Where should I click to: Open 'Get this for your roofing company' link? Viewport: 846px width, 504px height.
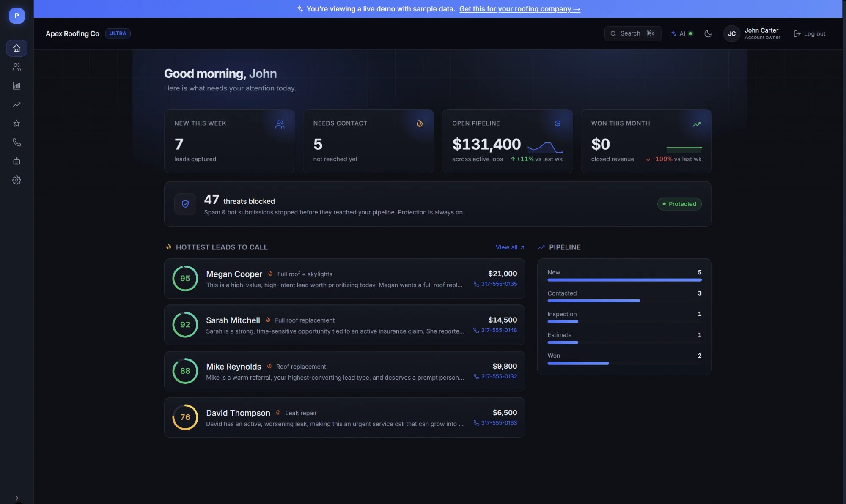pyautogui.click(x=519, y=9)
